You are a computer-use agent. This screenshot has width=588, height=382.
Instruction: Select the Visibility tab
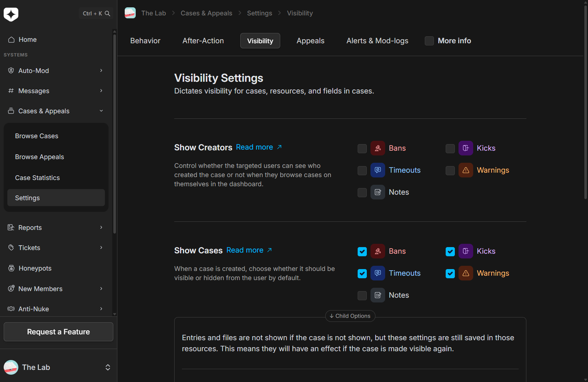pyautogui.click(x=260, y=41)
